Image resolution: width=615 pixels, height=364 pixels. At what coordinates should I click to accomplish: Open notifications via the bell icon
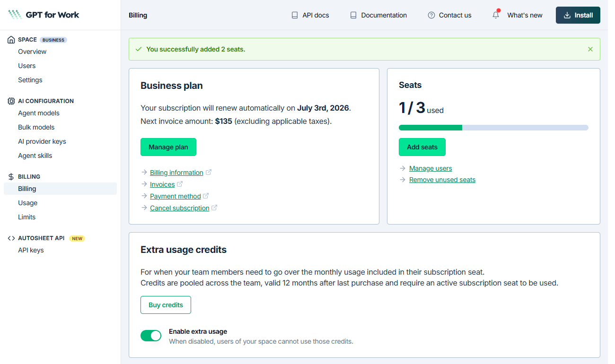496,15
